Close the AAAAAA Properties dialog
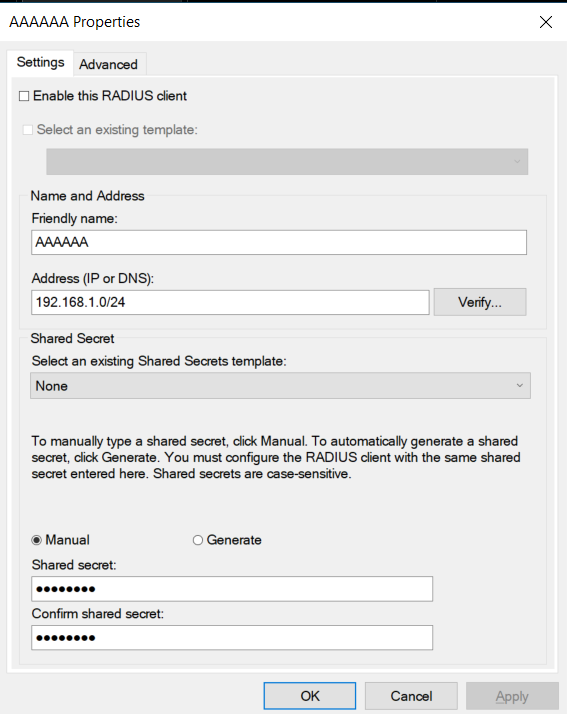Image resolution: width=567 pixels, height=714 pixels. (546, 22)
